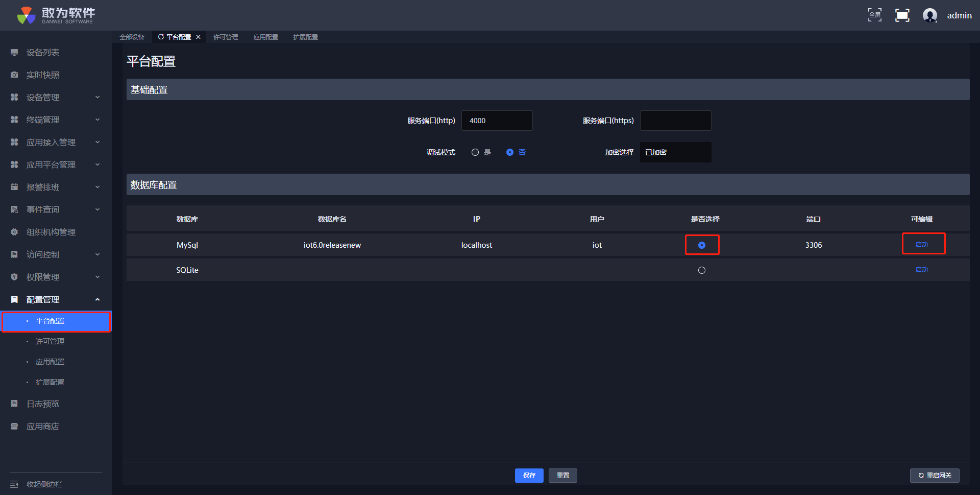Image resolution: width=980 pixels, height=495 pixels.
Task: Expand the 应用接入管理 menu chevron
Action: tap(97, 143)
